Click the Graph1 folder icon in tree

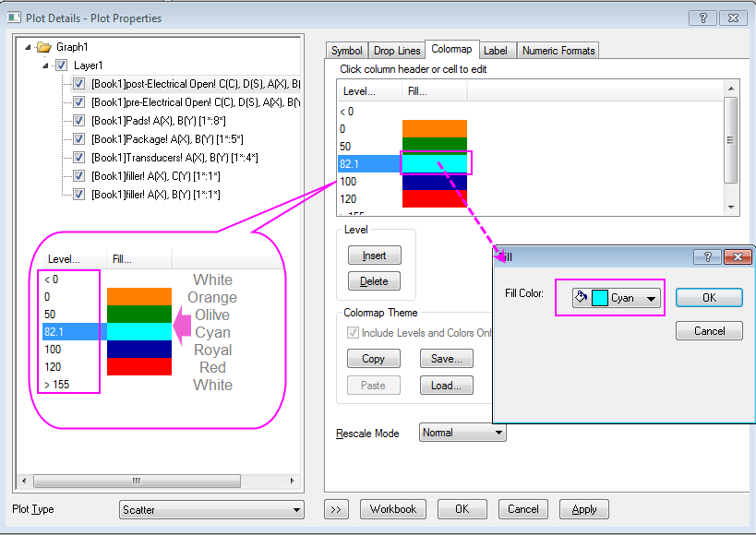click(43, 47)
